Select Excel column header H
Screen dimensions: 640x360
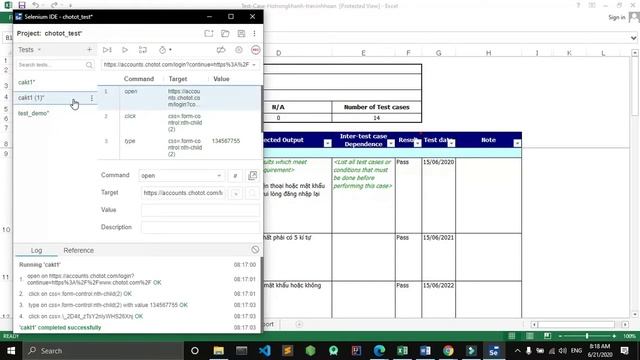pos(488,53)
